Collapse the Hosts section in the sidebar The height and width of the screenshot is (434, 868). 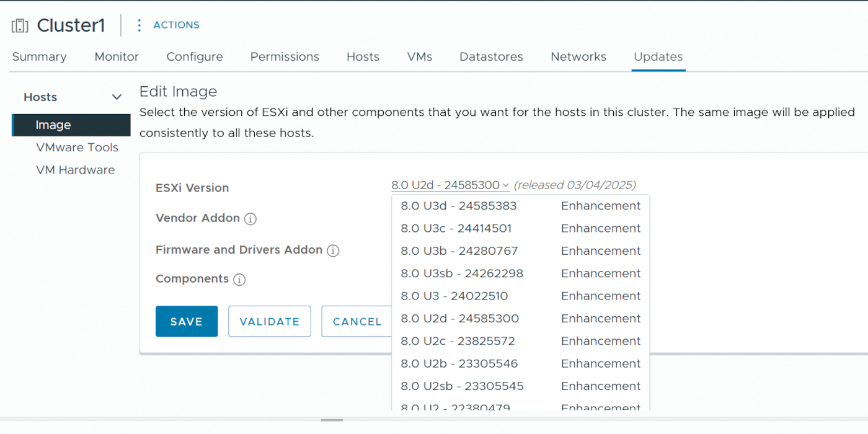point(116,97)
